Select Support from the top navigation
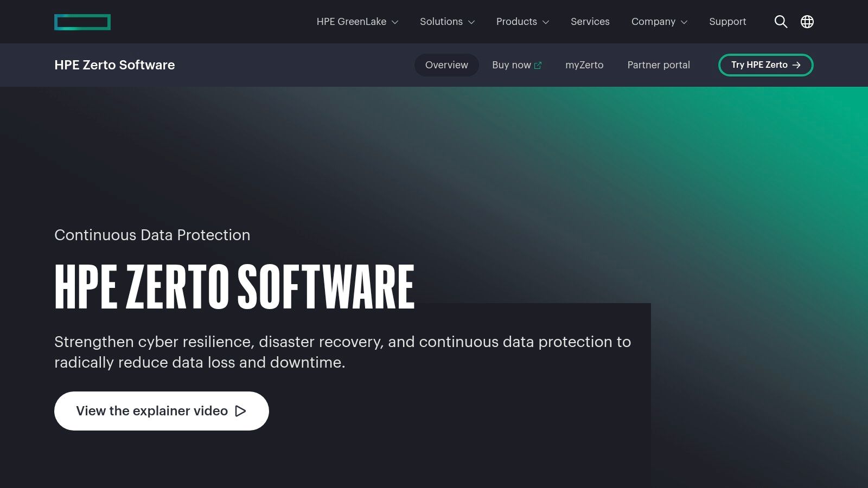 727,22
